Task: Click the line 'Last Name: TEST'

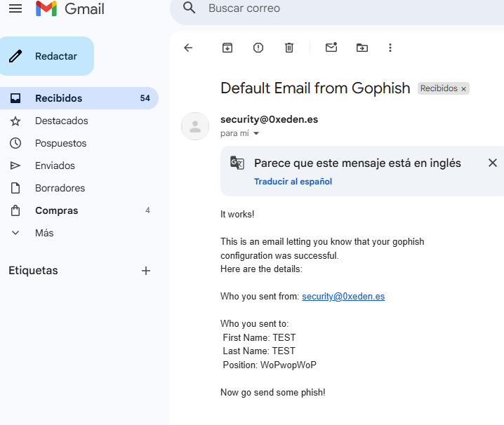Action: point(259,351)
